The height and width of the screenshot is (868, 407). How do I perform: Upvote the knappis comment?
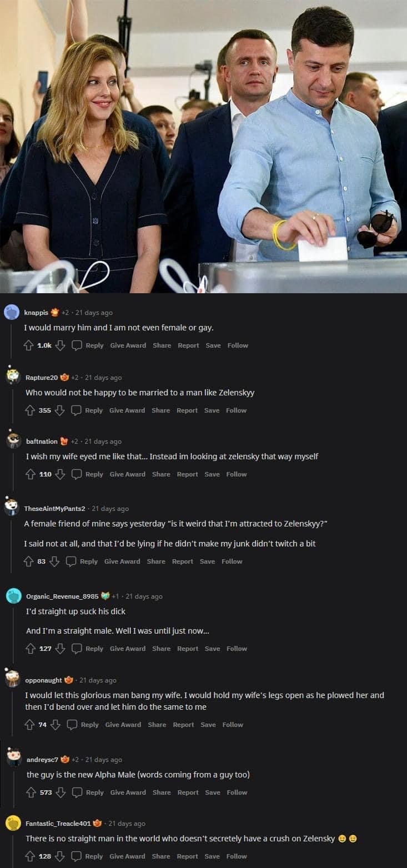(x=29, y=345)
